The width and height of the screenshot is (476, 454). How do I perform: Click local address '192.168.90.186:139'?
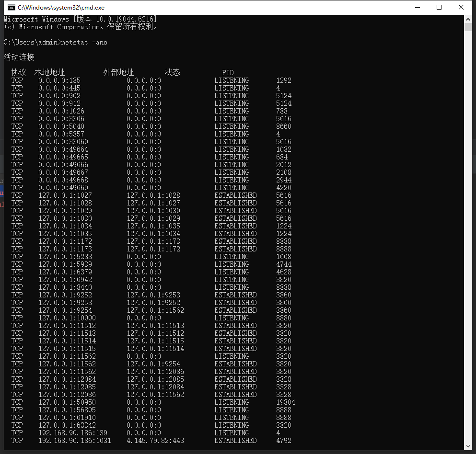[x=72, y=433]
